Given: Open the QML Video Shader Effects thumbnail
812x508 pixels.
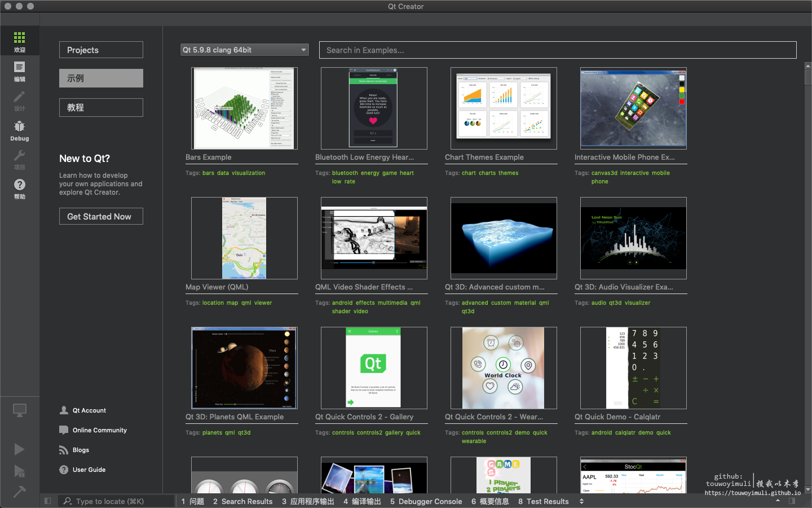Looking at the screenshot, I should [374, 238].
